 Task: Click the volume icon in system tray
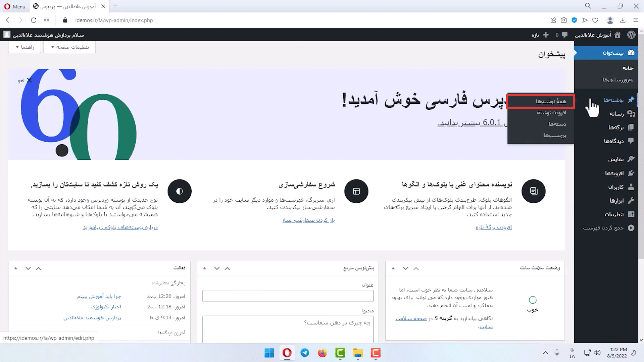tap(597, 353)
